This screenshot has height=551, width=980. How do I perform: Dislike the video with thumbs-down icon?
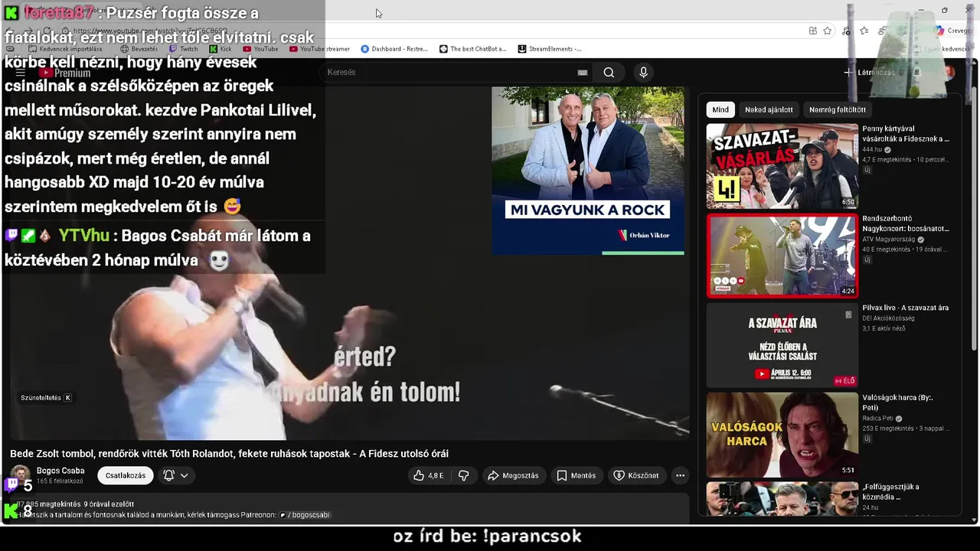coord(463,475)
